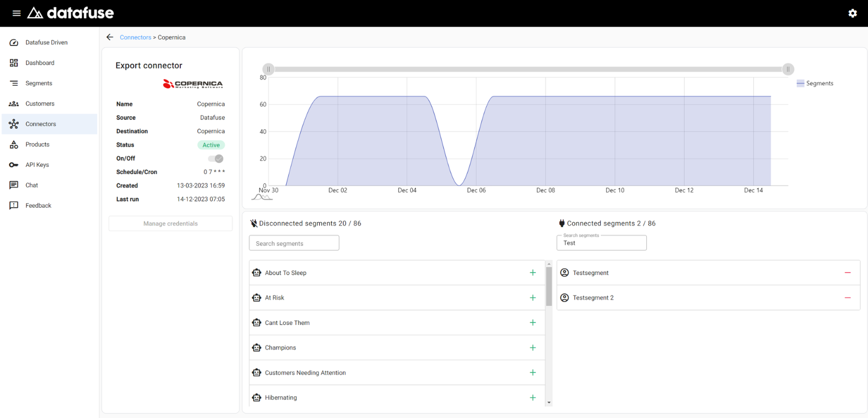Click the left handle of the date range slider

[x=268, y=69]
